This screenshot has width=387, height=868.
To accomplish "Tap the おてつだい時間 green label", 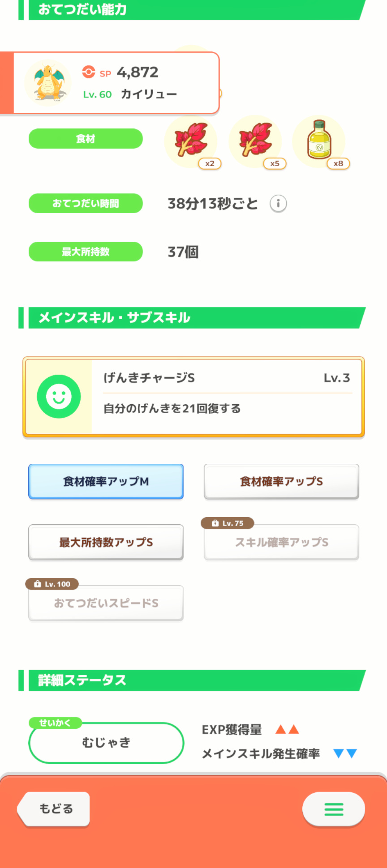I will 86,203.
